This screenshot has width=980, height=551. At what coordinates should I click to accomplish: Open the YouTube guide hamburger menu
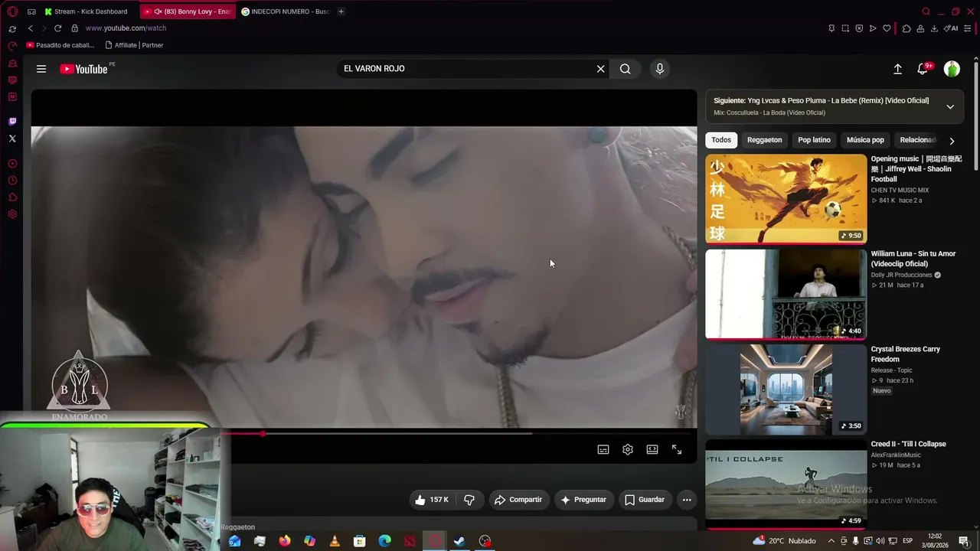[41, 69]
